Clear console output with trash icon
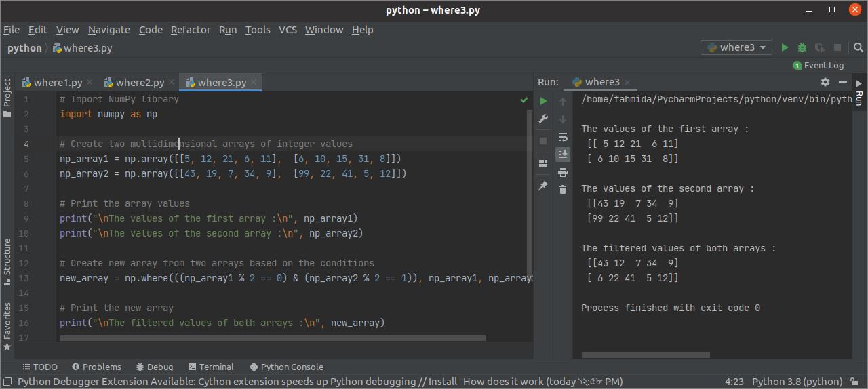The image size is (868, 389). (562, 190)
